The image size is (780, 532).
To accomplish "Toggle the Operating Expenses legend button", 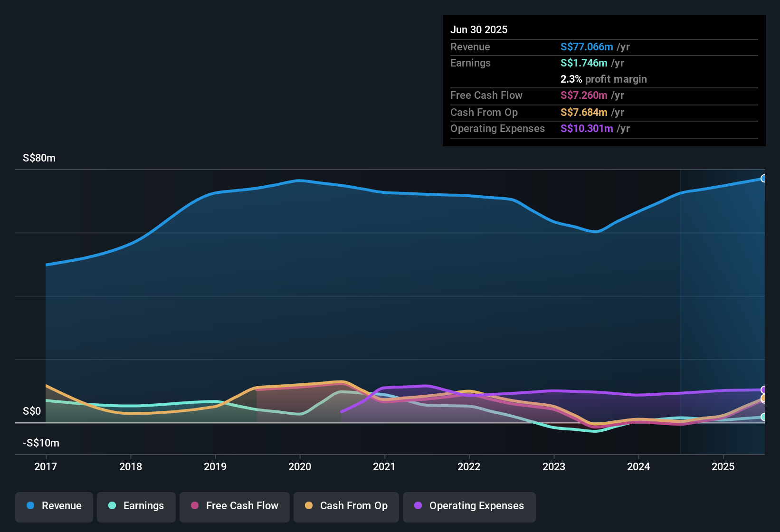I will pos(469,506).
